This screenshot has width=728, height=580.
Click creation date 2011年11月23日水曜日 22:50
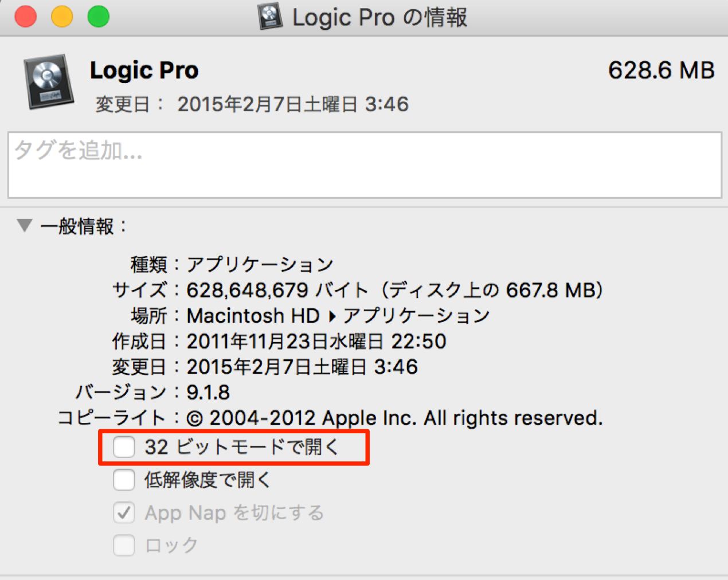(x=316, y=341)
